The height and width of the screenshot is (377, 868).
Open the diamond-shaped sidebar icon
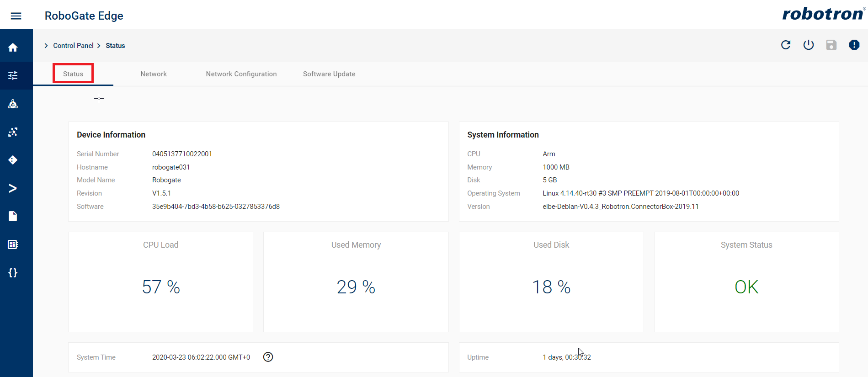tap(13, 160)
